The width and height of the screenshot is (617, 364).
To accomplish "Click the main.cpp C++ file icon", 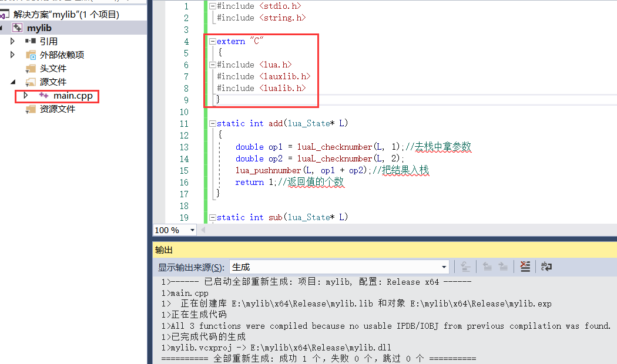I will pos(43,96).
